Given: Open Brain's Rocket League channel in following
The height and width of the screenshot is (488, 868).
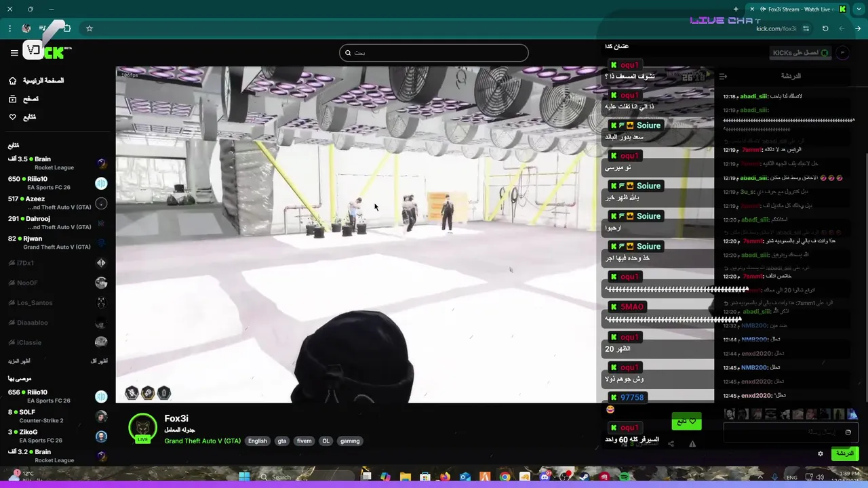Looking at the screenshot, I should tap(58, 163).
